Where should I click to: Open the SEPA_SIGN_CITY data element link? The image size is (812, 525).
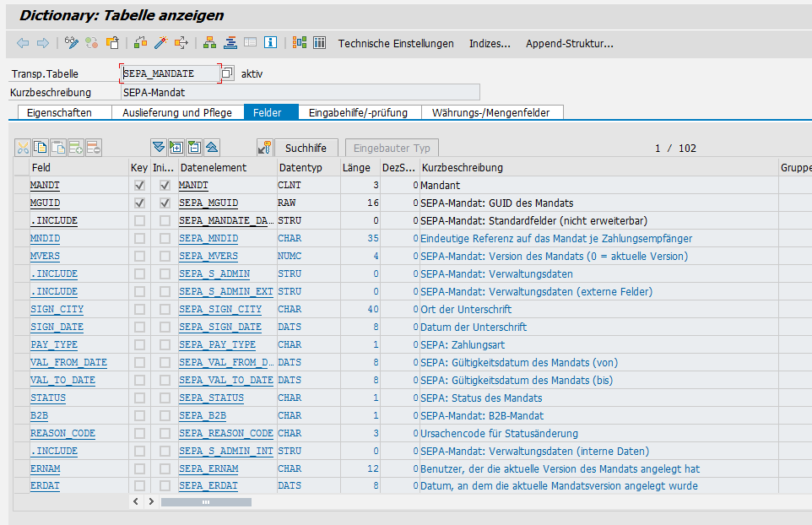[220, 309]
